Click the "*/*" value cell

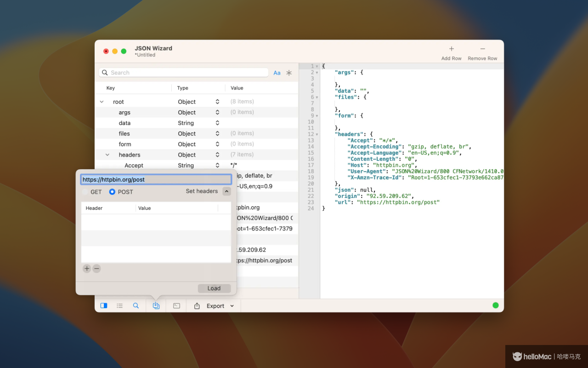(x=234, y=165)
